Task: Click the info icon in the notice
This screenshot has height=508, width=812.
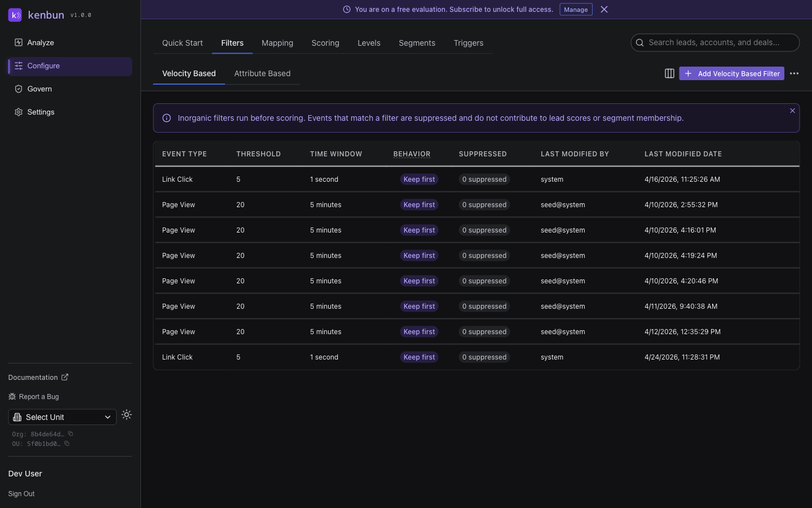Action: tap(167, 118)
